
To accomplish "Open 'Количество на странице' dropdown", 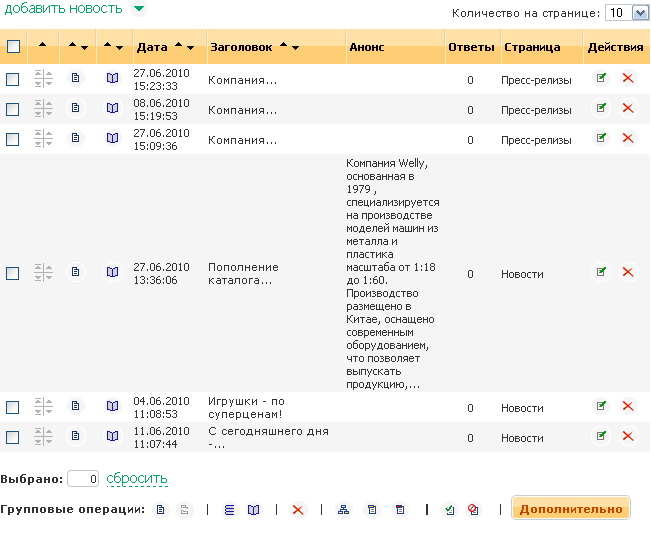I will pyautogui.click(x=628, y=13).
